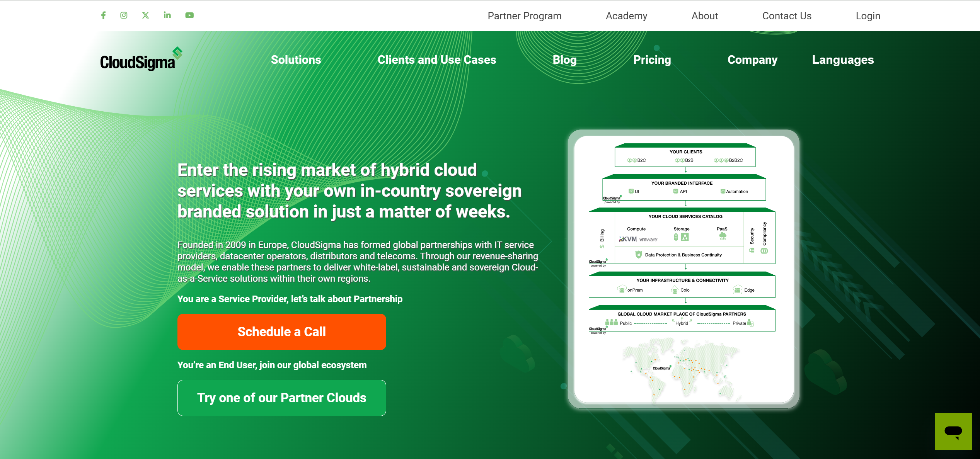Click 'YOUR BRANDED INTERFACE' label in diagram
Image resolution: width=980 pixels, height=459 pixels.
(x=682, y=184)
